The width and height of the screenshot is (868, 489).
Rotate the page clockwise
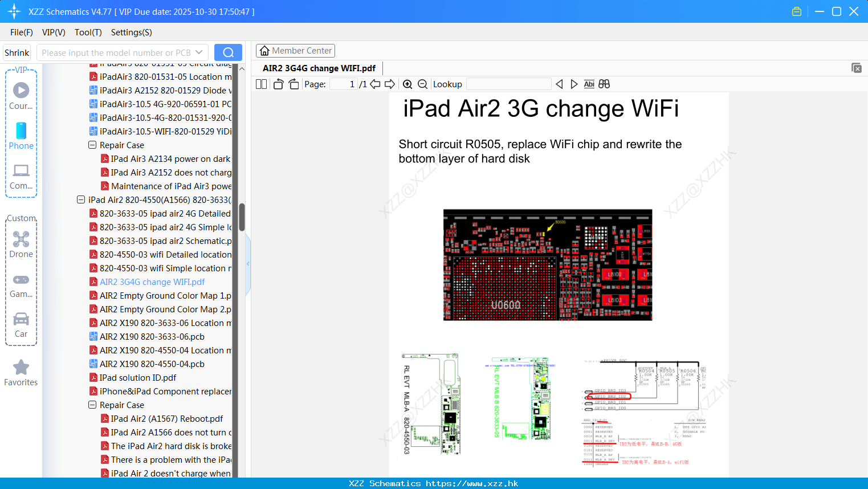click(294, 84)
